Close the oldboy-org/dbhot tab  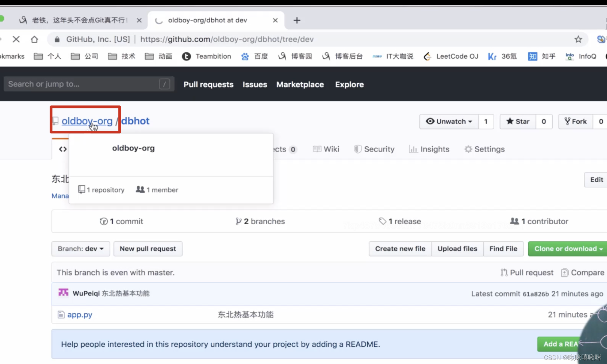click(275, 20)
